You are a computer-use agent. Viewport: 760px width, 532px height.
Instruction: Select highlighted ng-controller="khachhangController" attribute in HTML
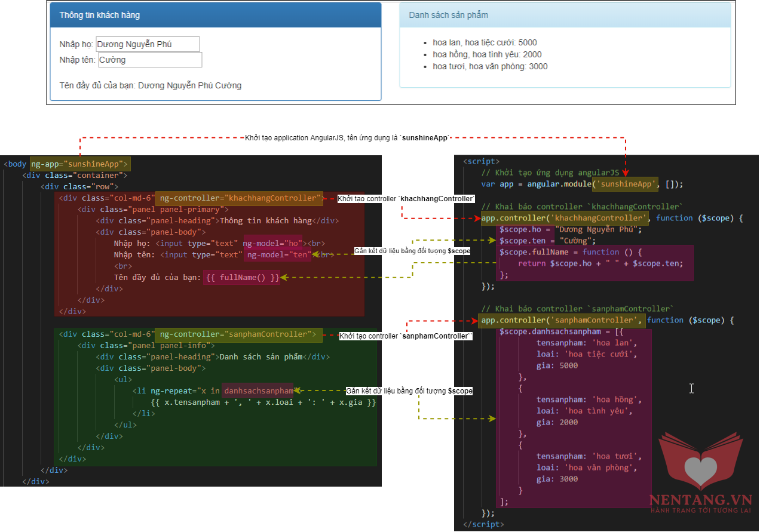click(x=238, y=198)
